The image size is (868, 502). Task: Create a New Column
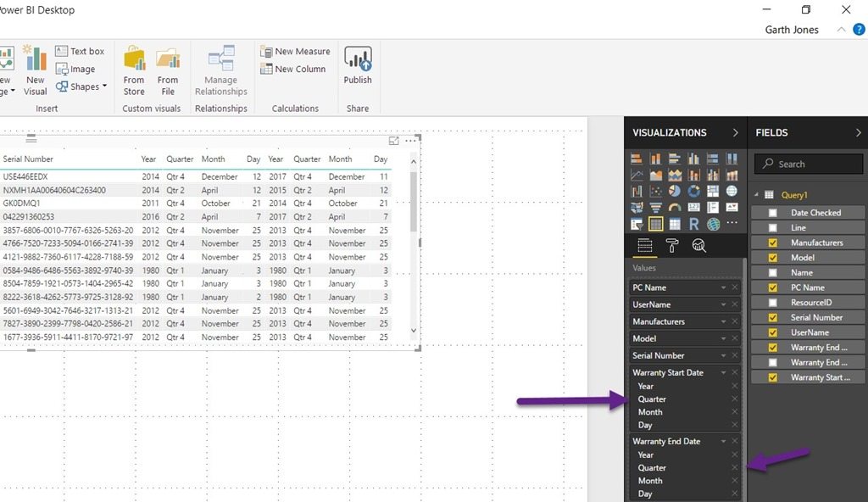(x=292, y=69)
